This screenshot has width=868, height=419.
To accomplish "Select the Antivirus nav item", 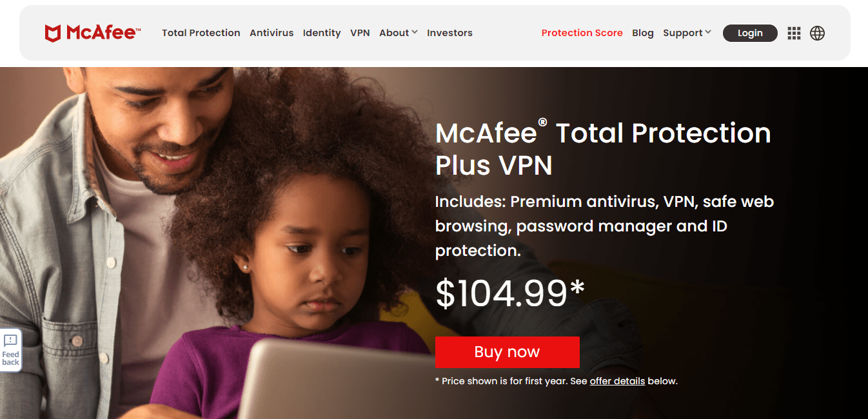I will pos(271,33).
